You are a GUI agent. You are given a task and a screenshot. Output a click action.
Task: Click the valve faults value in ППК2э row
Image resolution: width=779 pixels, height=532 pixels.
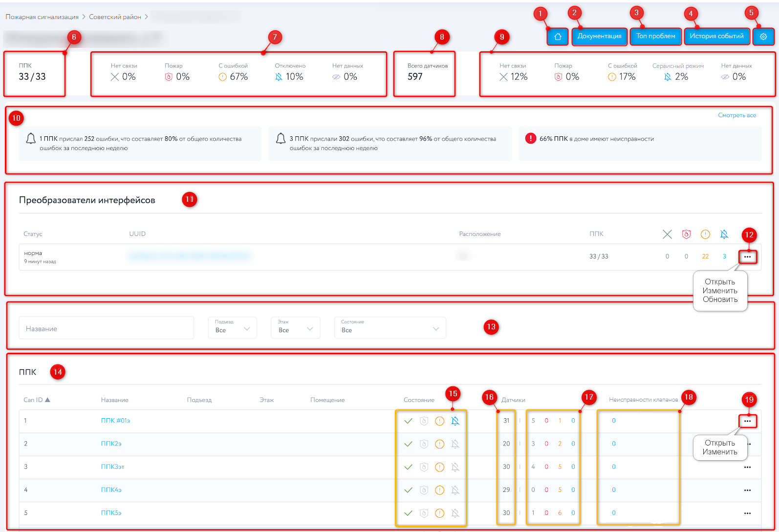click(x=614, y=444)
